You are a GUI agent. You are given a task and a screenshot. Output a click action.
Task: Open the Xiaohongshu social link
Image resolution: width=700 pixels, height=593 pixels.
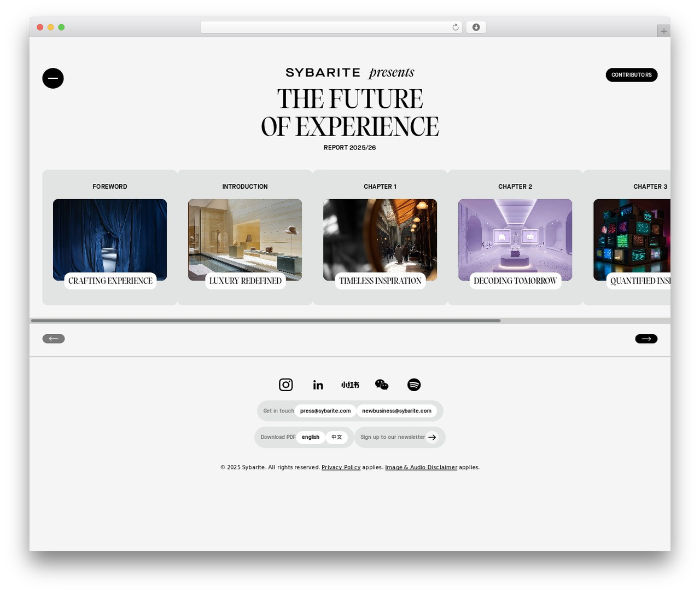point(350,385)
